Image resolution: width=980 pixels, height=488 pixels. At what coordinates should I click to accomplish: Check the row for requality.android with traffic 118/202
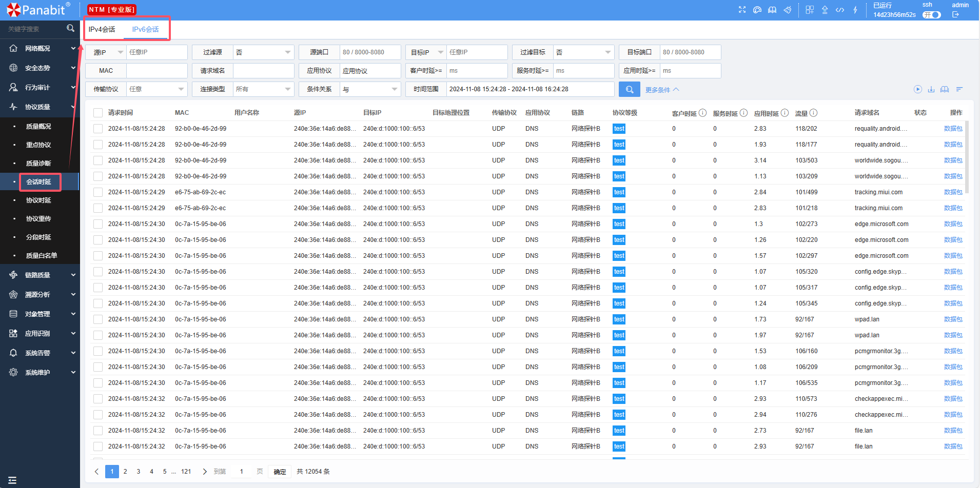pyautogui.click(x=97, y=129)
